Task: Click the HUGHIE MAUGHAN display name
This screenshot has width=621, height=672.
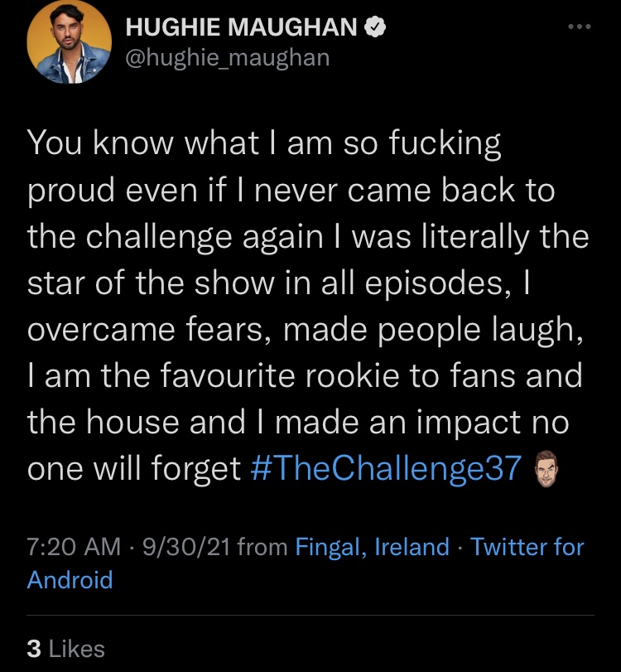Action: 242,27
